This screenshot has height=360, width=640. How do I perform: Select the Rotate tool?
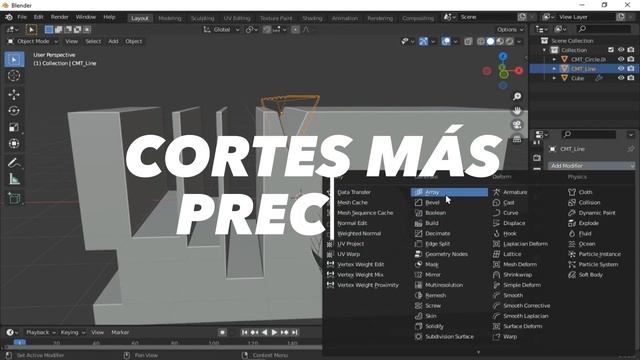coord(14,111)
